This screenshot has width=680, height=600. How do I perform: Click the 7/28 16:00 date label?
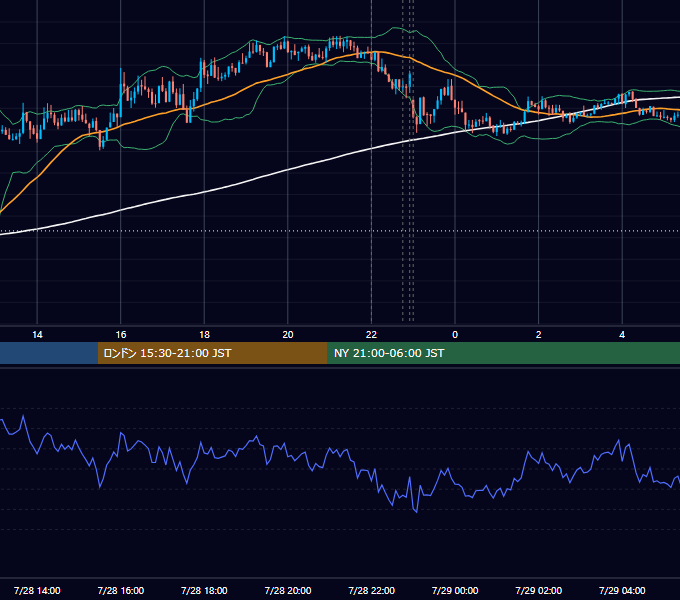(x=121, y=590)
